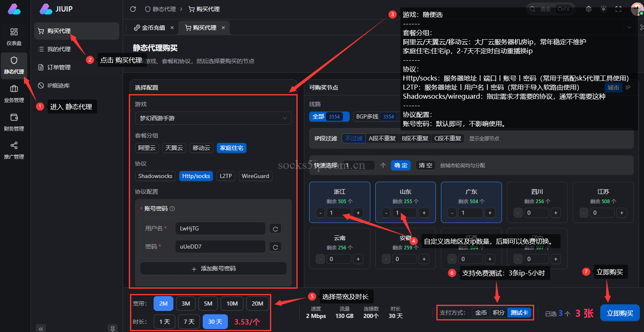Open the 游戏 dropdown showing 梦幻西游手游

pos(213,118)
